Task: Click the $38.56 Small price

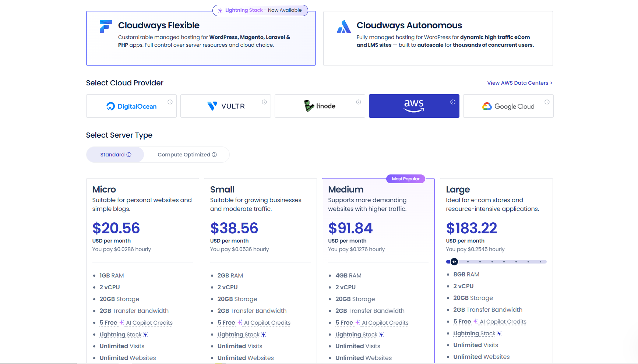Action: 234,228
